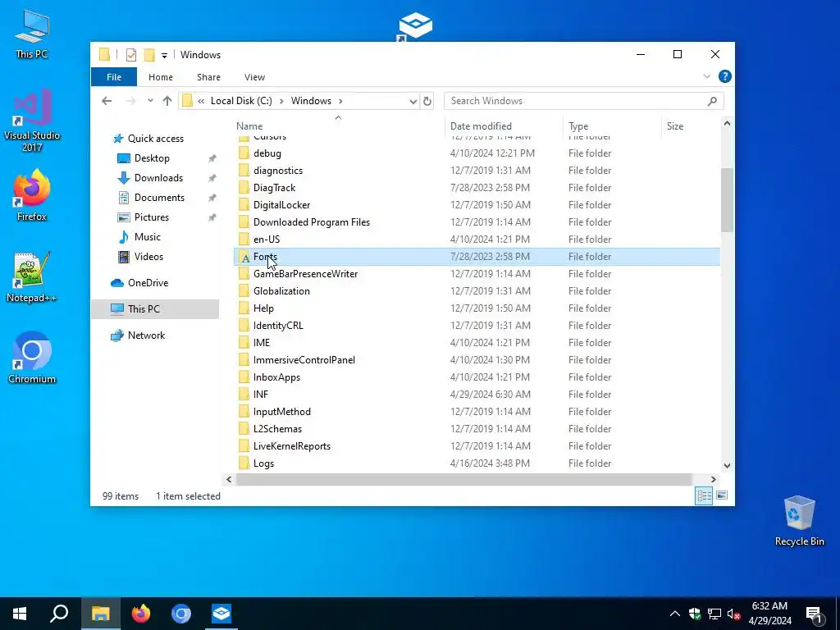Open the Share ribbon tab

click(208, 77)
